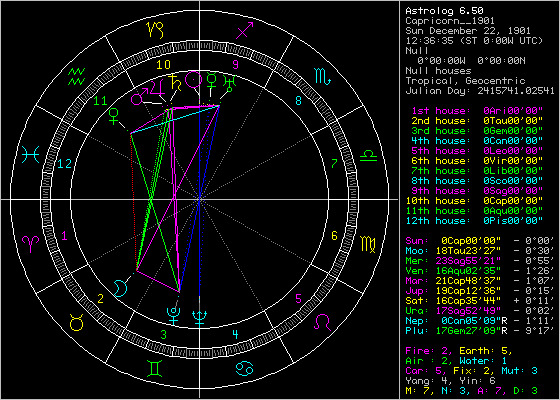This screenshot has height=400, width=560.
Task: Click the green Aquarius wave glyph
Action: click(x=76, y=76)
